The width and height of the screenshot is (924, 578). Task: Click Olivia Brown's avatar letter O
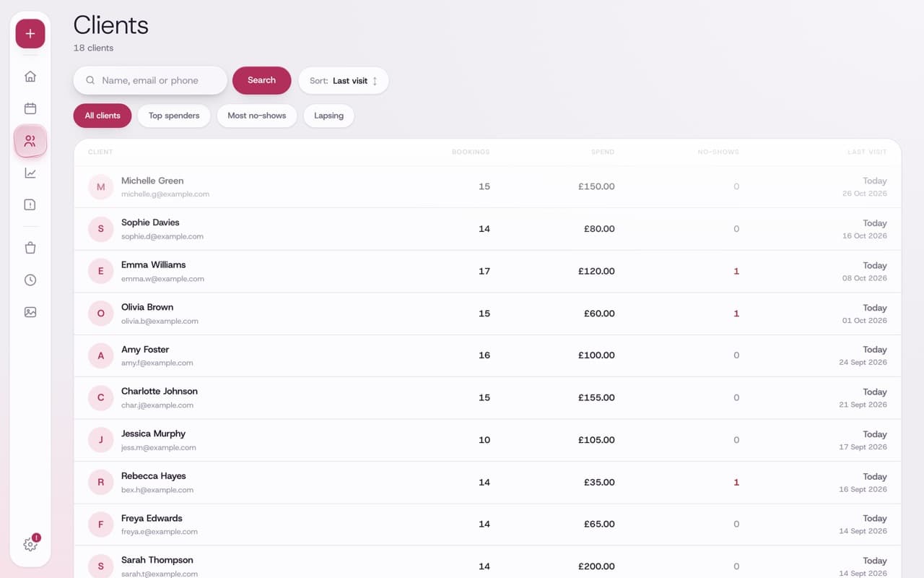coord(100,314)
